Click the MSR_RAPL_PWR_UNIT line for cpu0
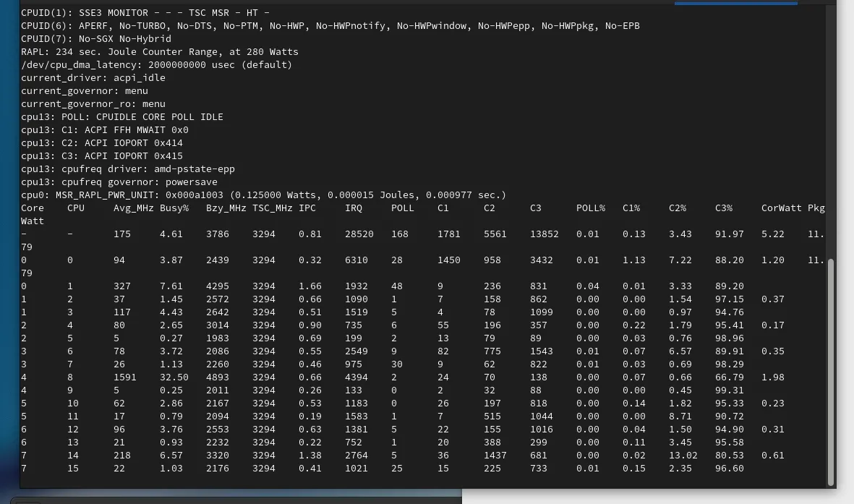The width and height of the screenshot is (854, 504). coord(263,195)
